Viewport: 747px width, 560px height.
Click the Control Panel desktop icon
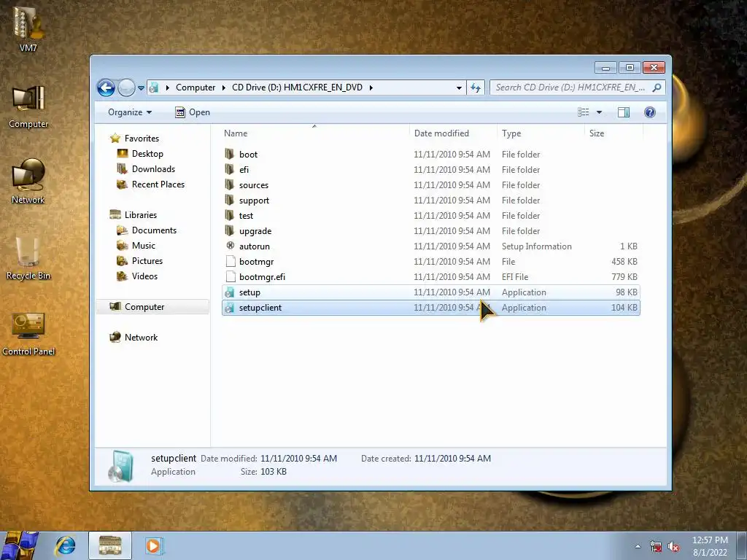[x=28, y=333]
